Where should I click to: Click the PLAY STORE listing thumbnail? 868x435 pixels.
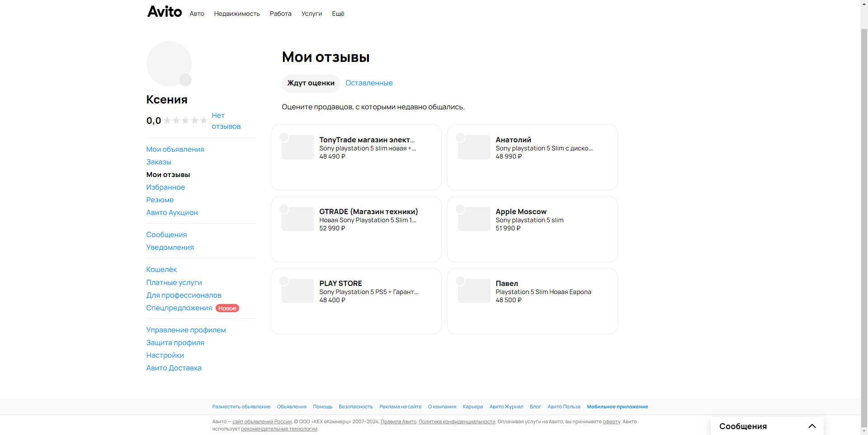(x=297, y=291)
